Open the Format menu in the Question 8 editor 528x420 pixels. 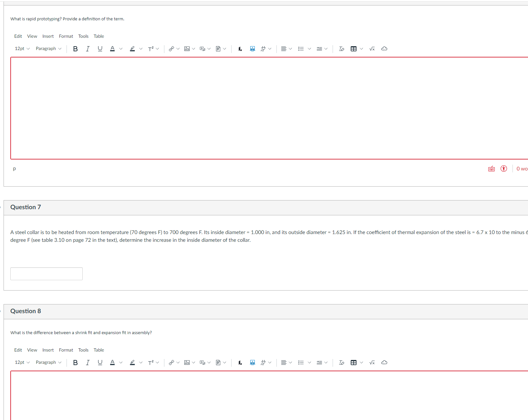pos(66,350)
